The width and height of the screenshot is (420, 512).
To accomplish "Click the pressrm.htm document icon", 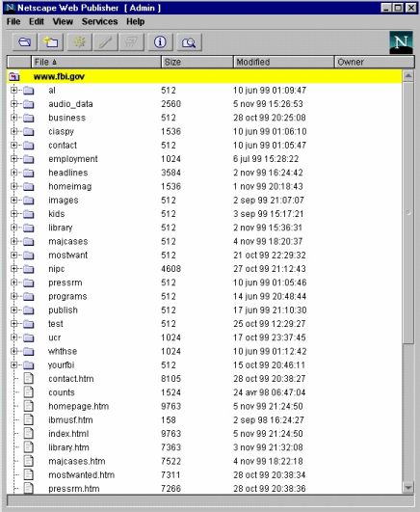I will pyautogui.click(x=28, y=488).
